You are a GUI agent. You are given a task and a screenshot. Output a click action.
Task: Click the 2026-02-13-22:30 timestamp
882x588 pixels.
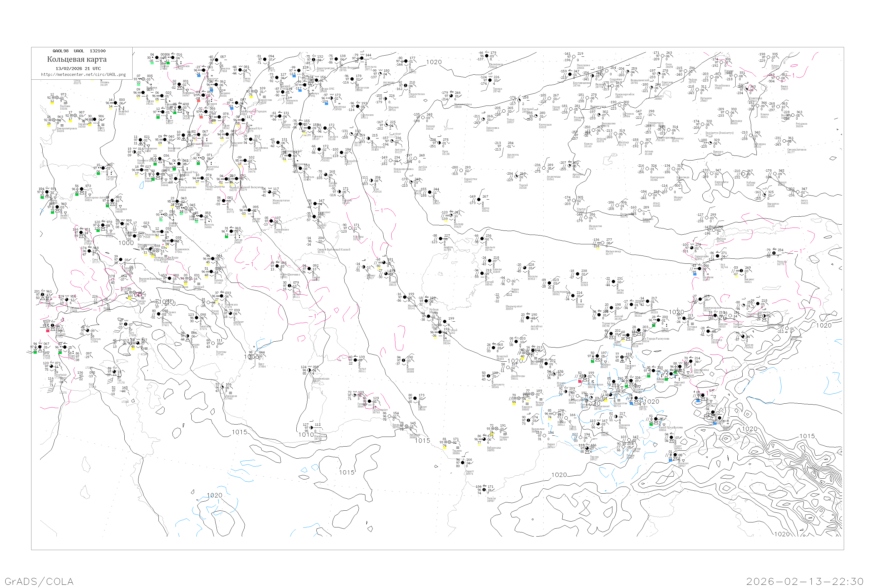pos(805,582)
